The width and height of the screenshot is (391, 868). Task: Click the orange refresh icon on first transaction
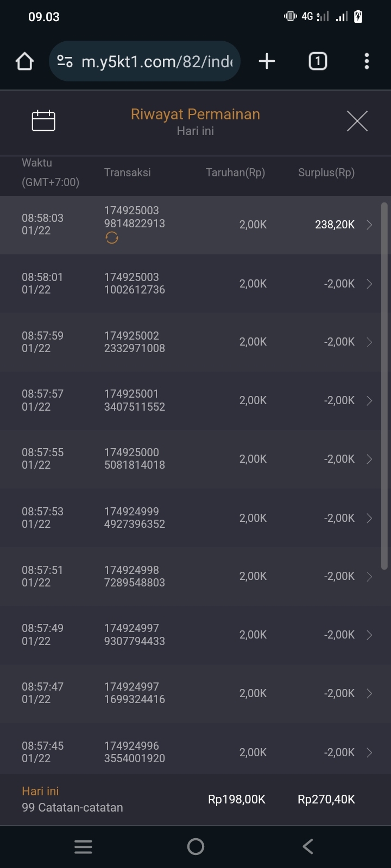[x=112, y=238]
